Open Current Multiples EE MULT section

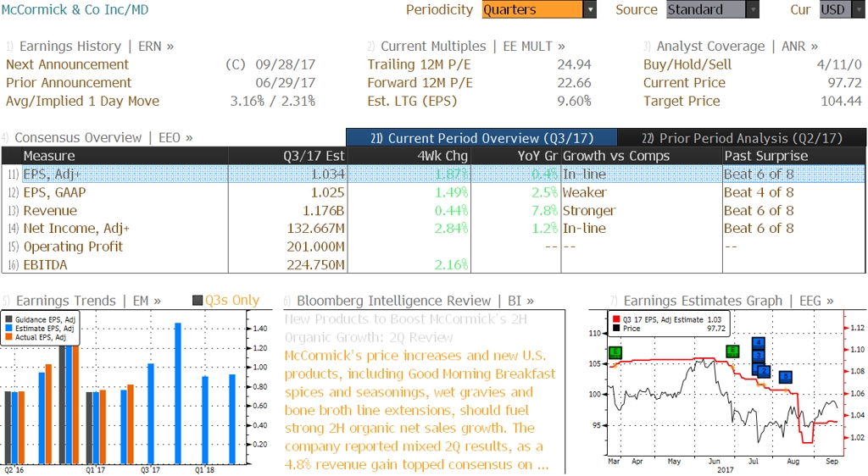(x=466, y=46)
